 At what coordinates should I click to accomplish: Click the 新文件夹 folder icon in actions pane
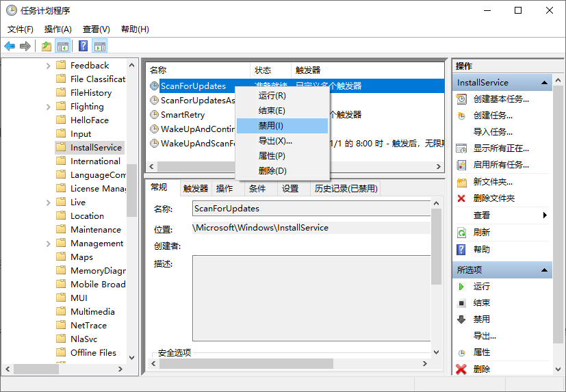[462, 182]
